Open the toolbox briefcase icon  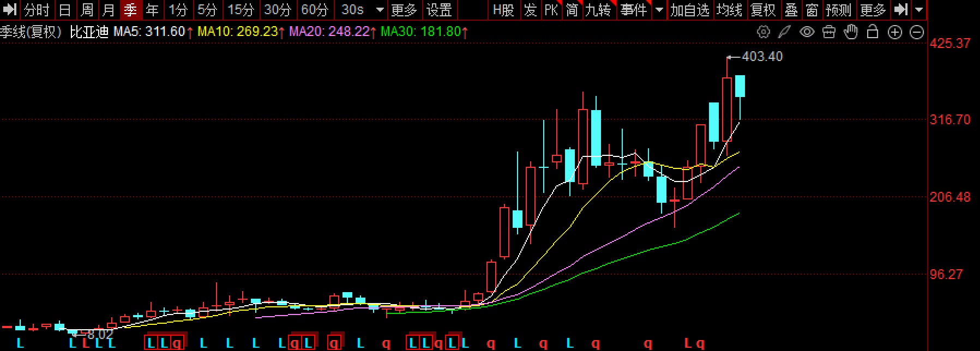coord(829,32)
